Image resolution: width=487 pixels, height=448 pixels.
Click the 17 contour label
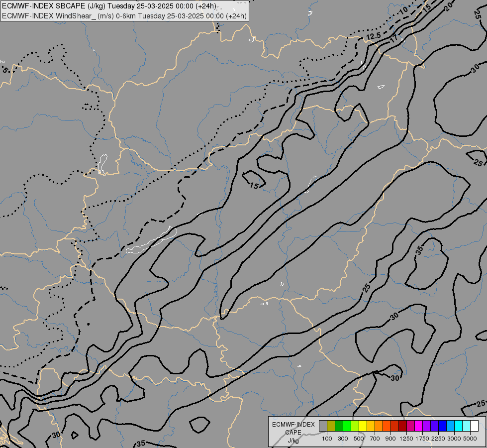(x=393, y=38)
